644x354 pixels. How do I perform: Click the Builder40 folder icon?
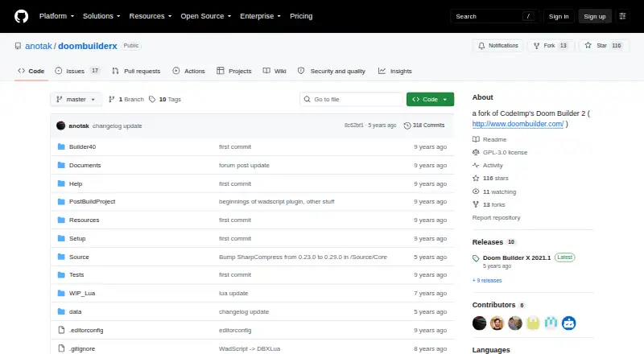pos(61,146)
